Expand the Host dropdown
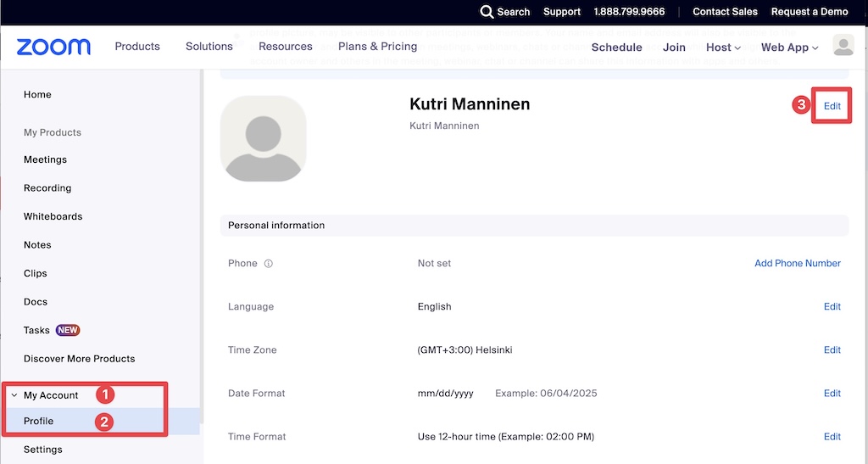 (723, 47)
